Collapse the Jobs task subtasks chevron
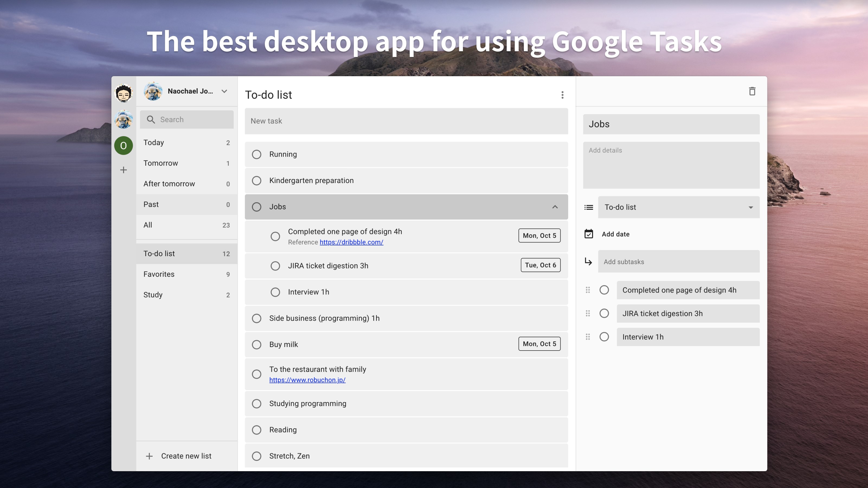 coord(555,207)
